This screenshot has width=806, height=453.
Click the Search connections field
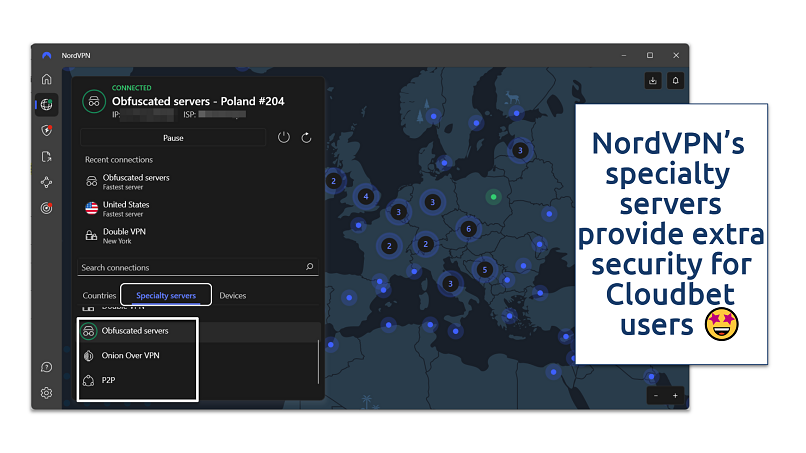(x=190, y=267)
